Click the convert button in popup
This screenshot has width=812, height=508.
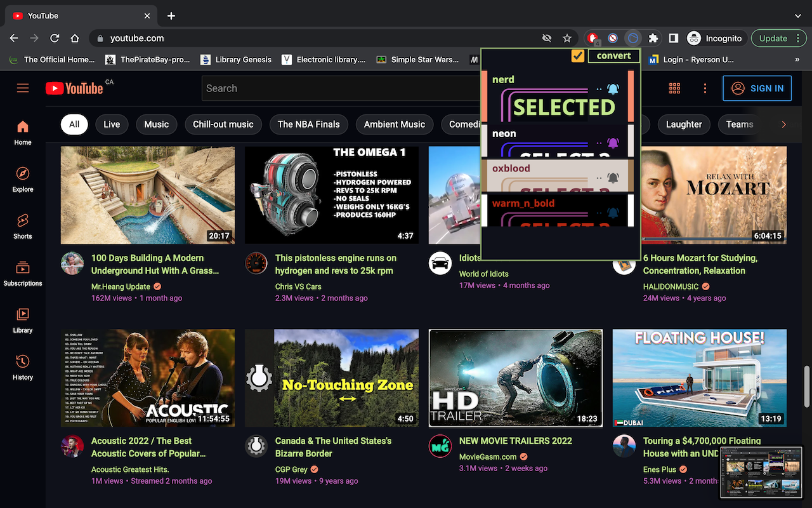click(x=613, y=56)
